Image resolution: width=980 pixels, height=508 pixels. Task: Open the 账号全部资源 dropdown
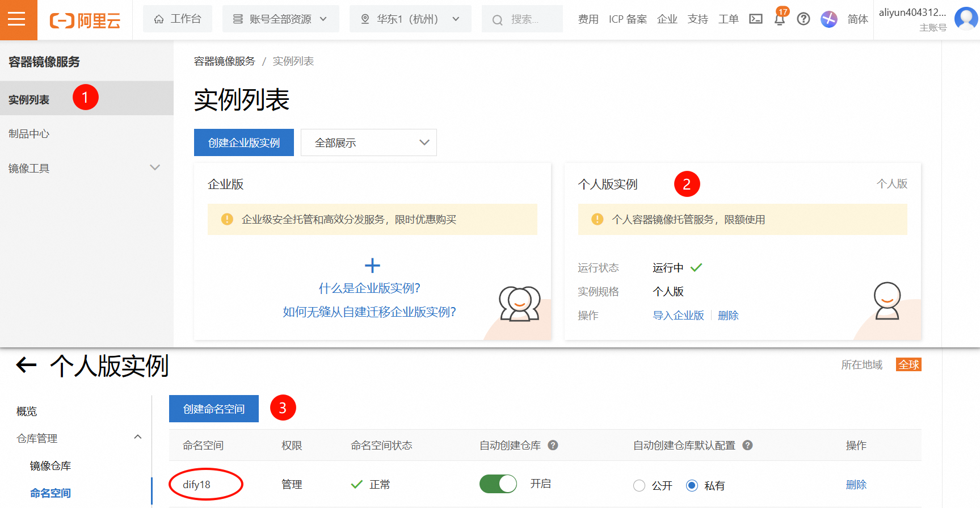click(x=280, y=19)
